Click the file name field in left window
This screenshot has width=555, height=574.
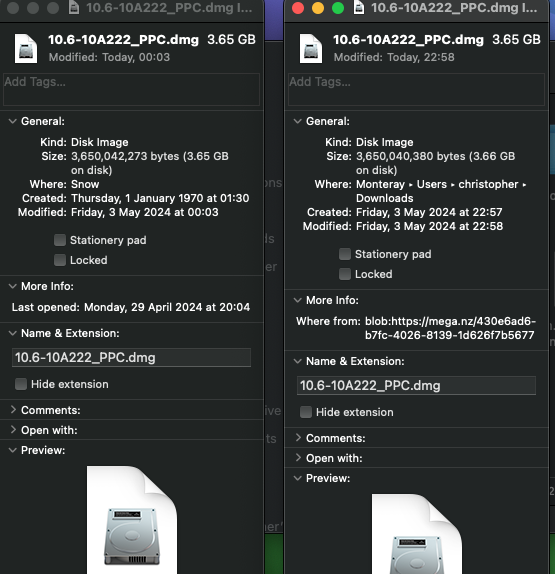coord(131,358)
